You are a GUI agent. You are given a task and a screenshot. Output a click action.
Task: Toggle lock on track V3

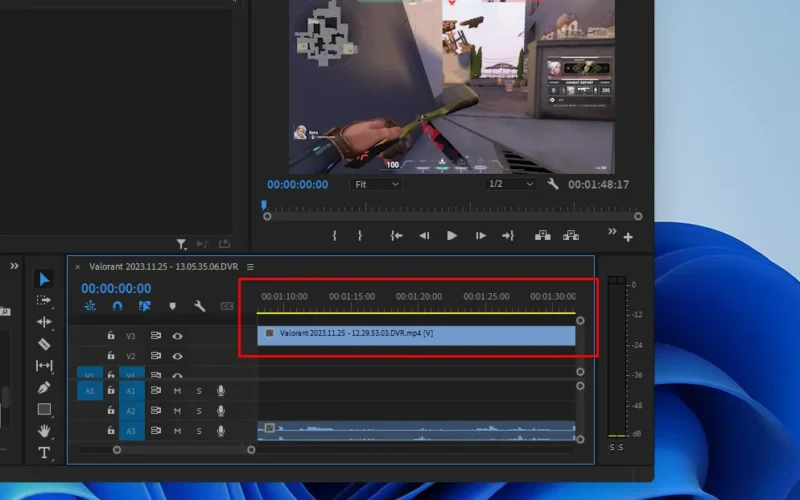pyautogui.click(x=111, y=336)
